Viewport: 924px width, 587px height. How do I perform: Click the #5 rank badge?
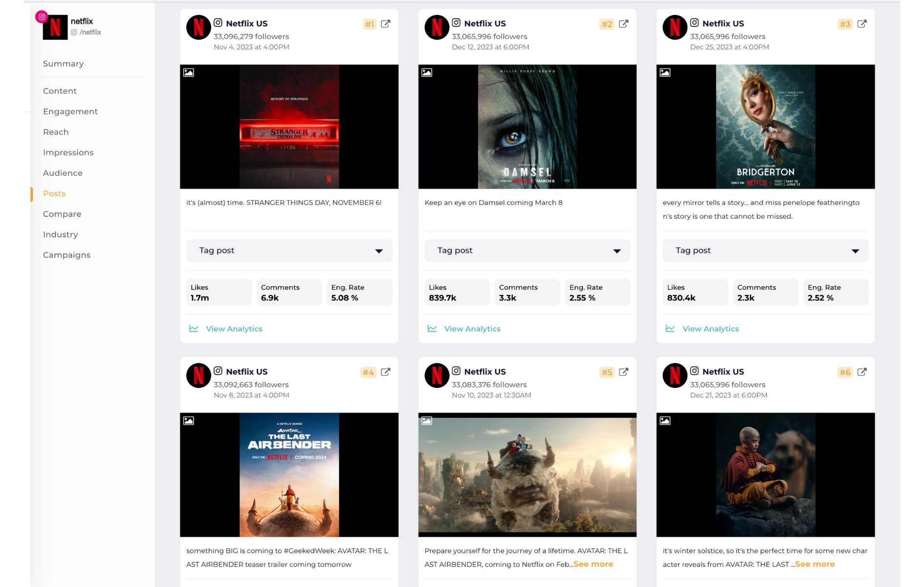[x=607, y=372]
